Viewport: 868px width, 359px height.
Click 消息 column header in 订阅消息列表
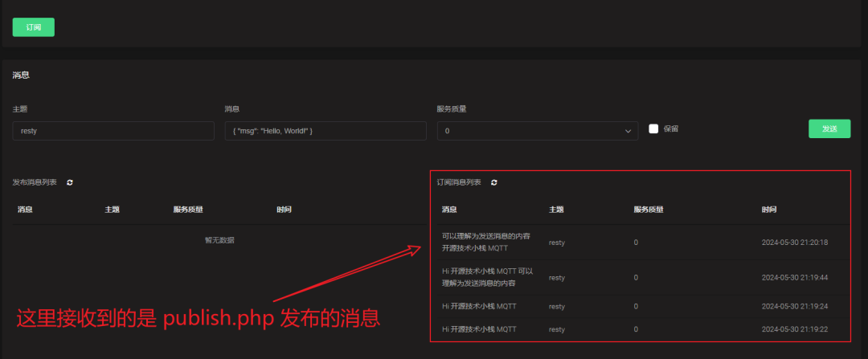[x=449, y=210]
